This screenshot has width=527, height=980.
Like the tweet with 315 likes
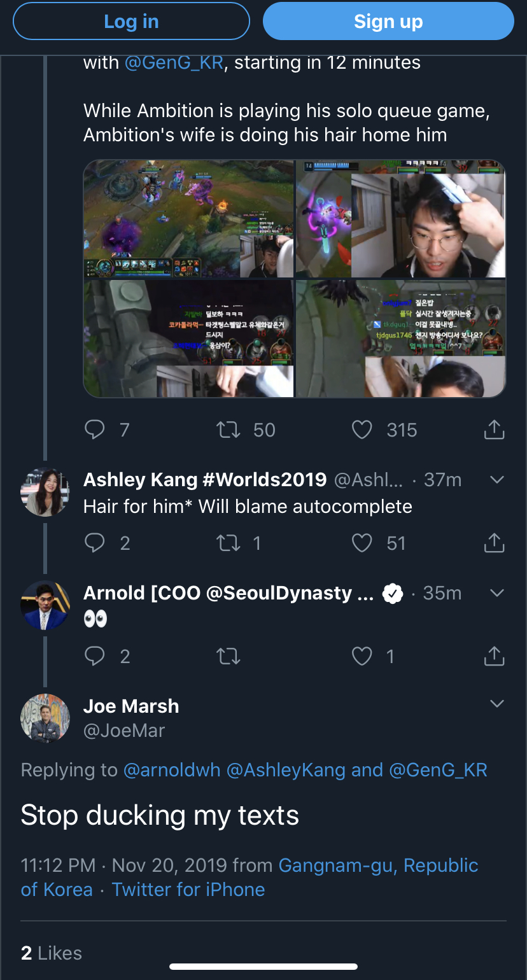coord(362,430)
